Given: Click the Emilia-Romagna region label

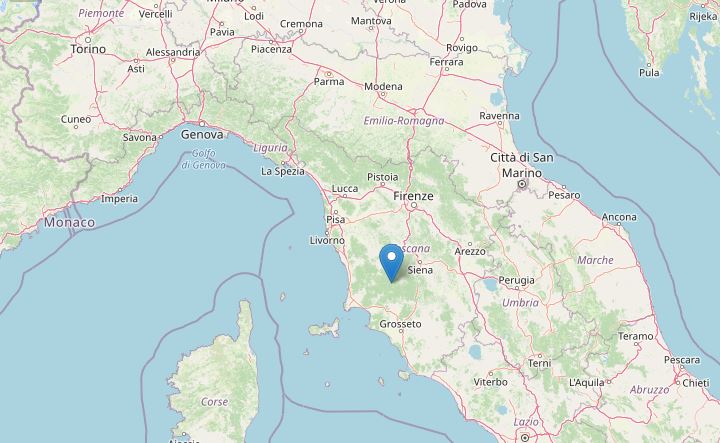Looking at the screenshot, I should pyautogui.click(x=404, y=121).
